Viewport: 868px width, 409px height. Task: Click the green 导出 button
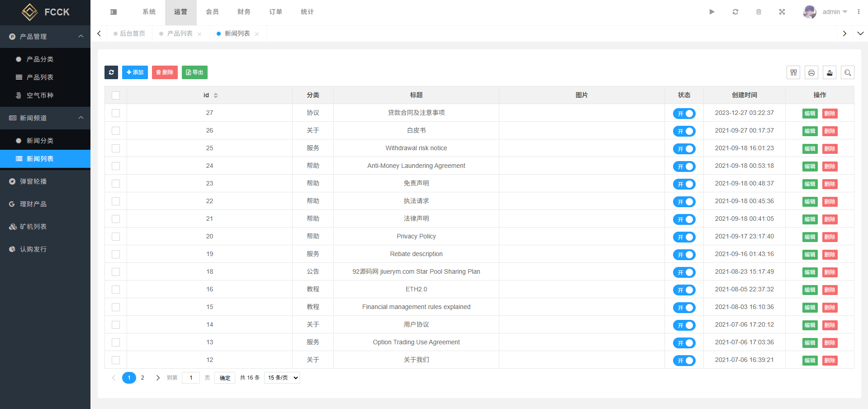(x=194, y=72)
